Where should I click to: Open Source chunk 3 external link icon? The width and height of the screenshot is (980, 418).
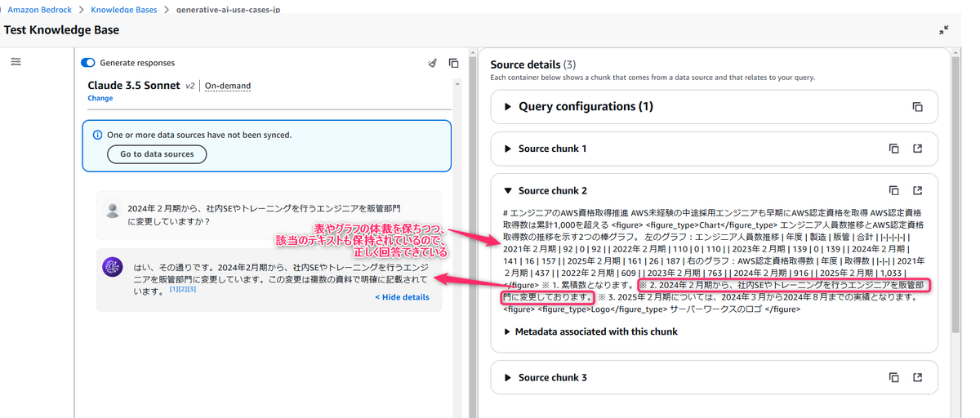tap(917, 378)
